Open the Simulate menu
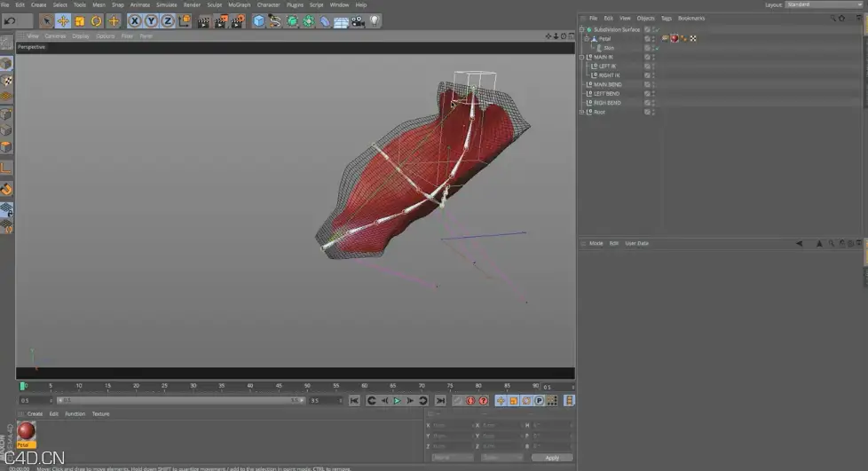Viewport: 868px width, 471px height. tap(166, 4)
